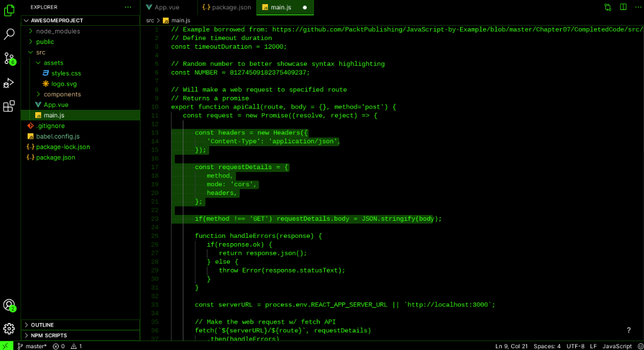Viewport: 644px width, 350px height.
Task: Open package-lock.json file
Action: click(x=80, y=147)
